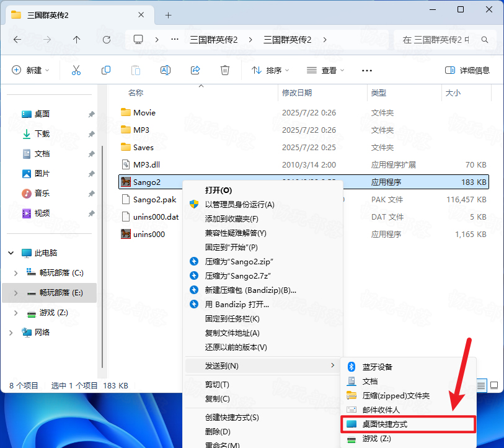Choose 兼容性疑难解答(Y) menu entry
The image size is (504, 448).
tap(263, 233)
